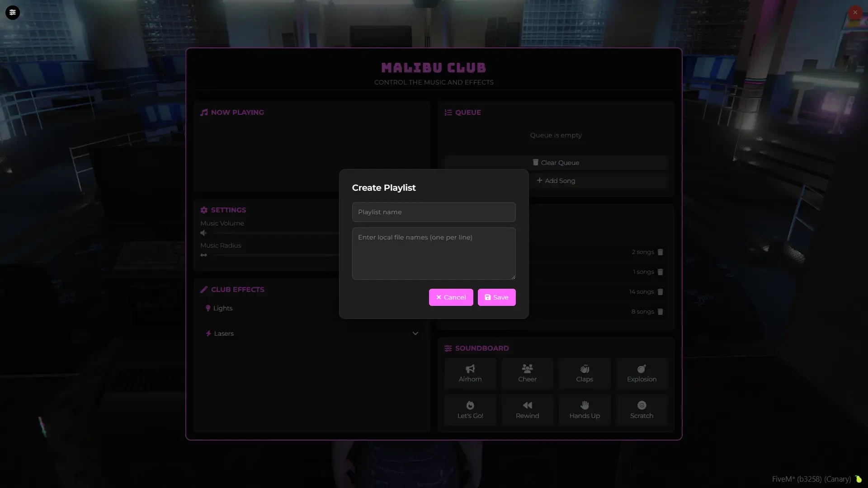The image size is (868, 488).
Task: Expand the Lasers section chevron
Action: (415, 333)
